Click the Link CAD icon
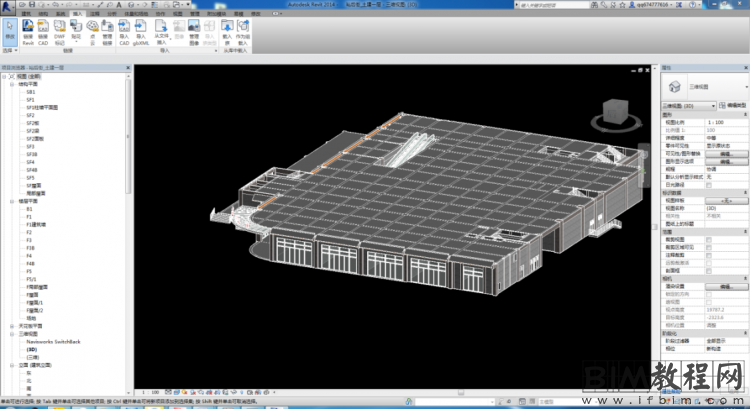Image resolution: width=750 pixels, height=409 pixels. pos(44,29)
